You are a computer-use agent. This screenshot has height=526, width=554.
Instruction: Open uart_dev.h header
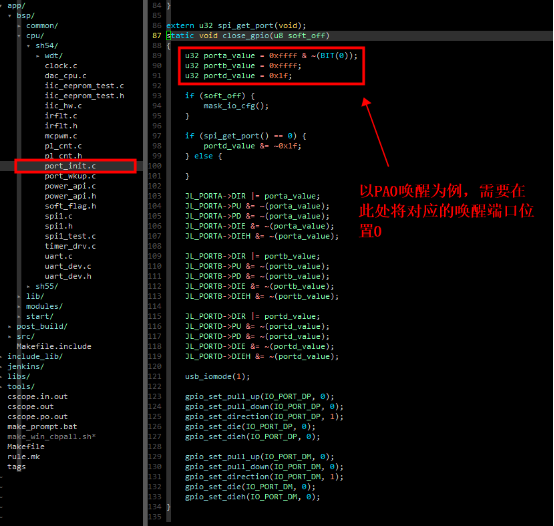coord(68,276)
